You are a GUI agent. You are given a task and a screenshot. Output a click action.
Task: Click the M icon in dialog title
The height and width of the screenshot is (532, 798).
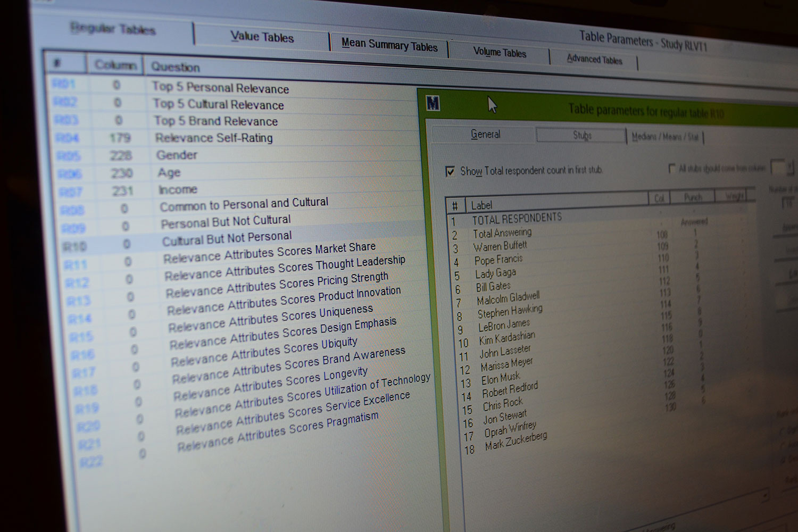click(433, 103)
